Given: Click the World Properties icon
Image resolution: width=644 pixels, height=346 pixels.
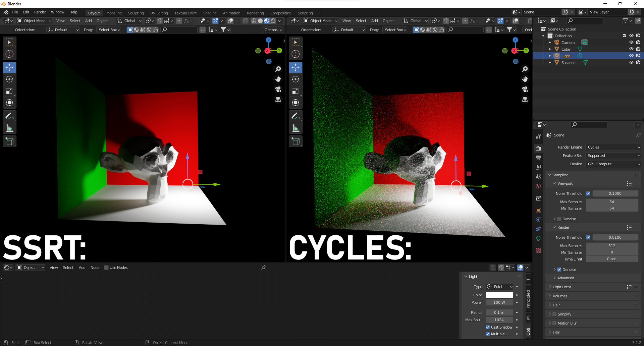Looking at the screenshot, I should 539,186.
